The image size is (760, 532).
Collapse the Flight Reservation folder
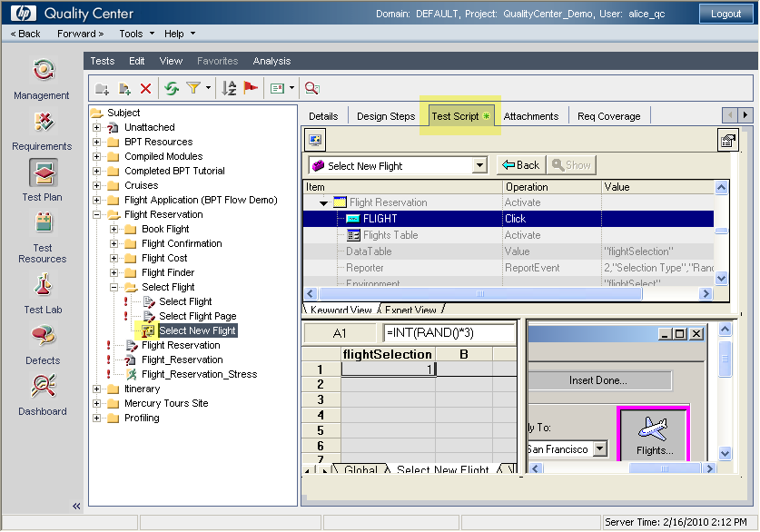96,214
